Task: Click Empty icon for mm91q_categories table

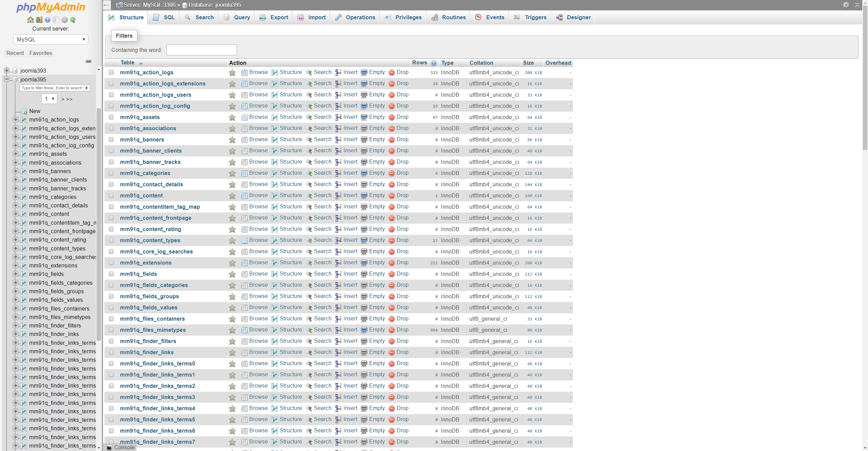Action: click(x=364, y=173)
